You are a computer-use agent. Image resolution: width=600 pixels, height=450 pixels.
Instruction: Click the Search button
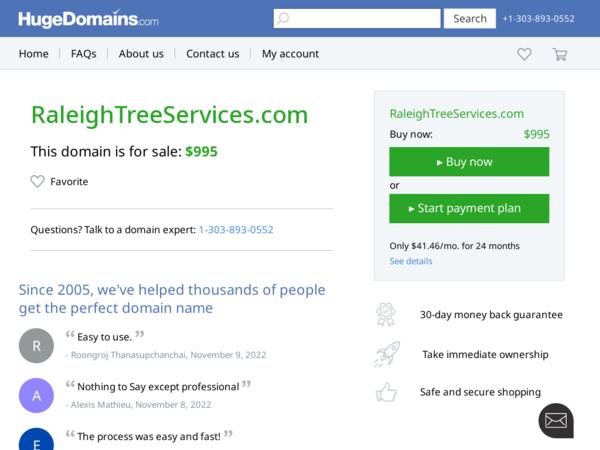(470, 18)
